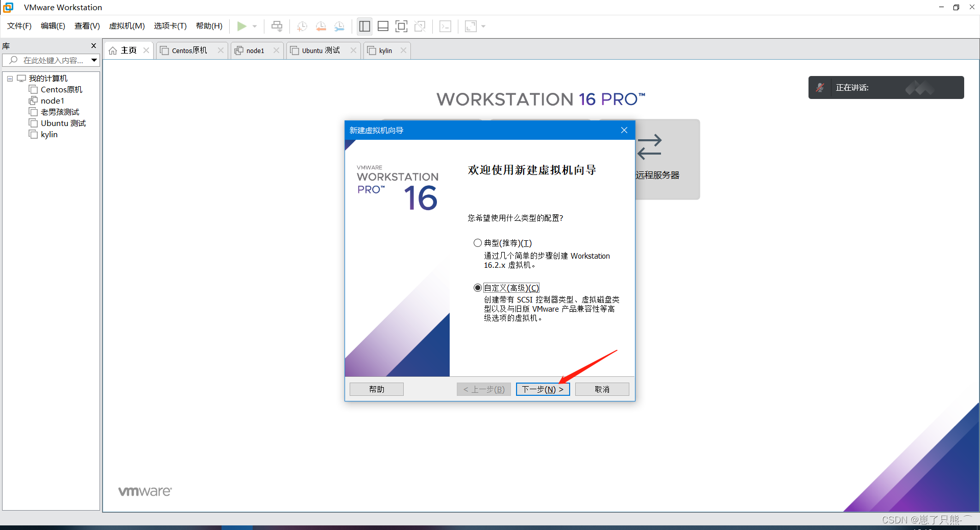Select Ubuntu 测试 in the library tree
Screen dimensions: 980x530
pos(63,123)
